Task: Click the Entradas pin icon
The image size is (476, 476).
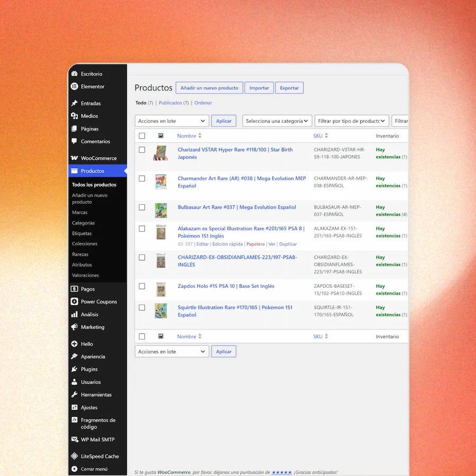Action: point(75,103)
